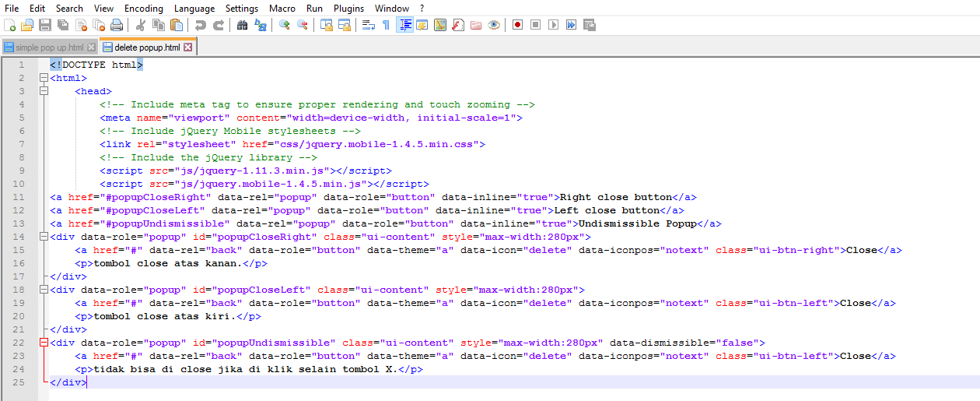Select the delete popup.html tab
Screen dimensions: 980x401
(147, 47)
